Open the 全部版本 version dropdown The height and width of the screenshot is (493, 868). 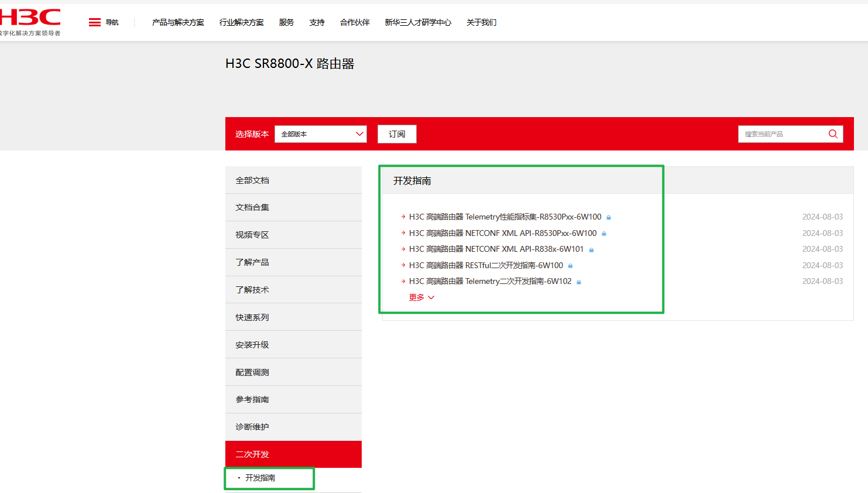pos(321,134)
